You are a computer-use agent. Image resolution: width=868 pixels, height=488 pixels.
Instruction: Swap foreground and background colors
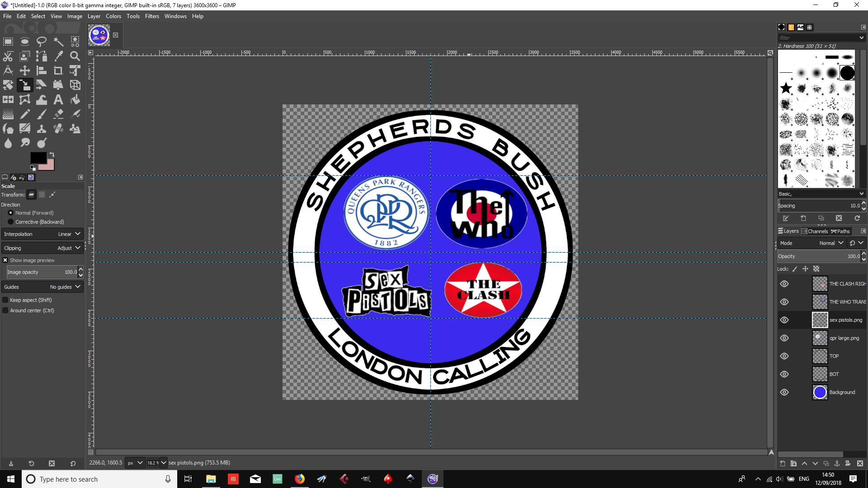(x=52, y=155)
